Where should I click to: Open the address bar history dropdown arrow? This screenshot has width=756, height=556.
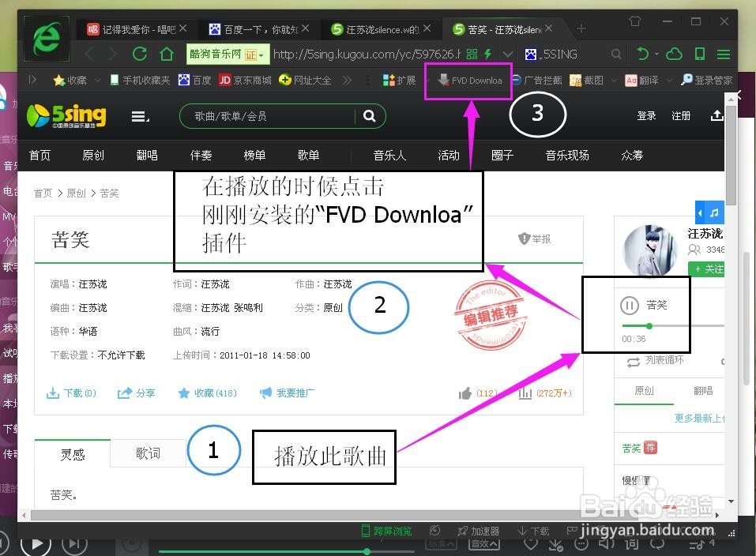coord(507,54)
